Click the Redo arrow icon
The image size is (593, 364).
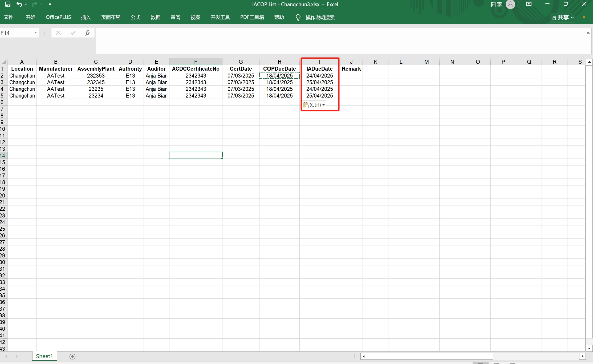[34, 4]
